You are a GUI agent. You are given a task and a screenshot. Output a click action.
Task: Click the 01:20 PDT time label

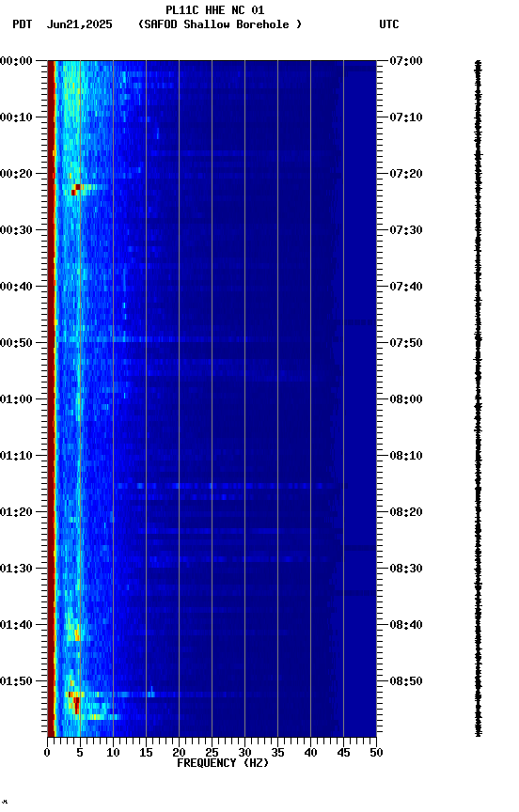(x=16, y=513)
